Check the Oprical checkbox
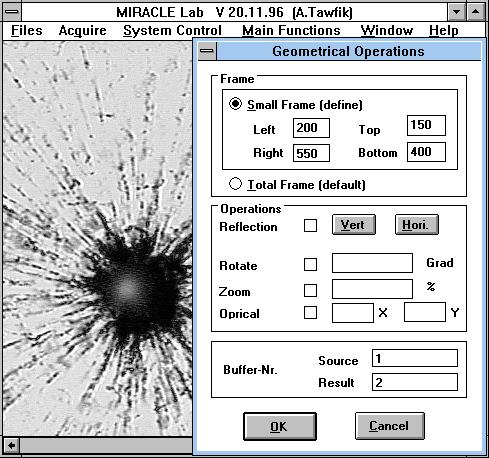489x458 pixels. point(310,313)
